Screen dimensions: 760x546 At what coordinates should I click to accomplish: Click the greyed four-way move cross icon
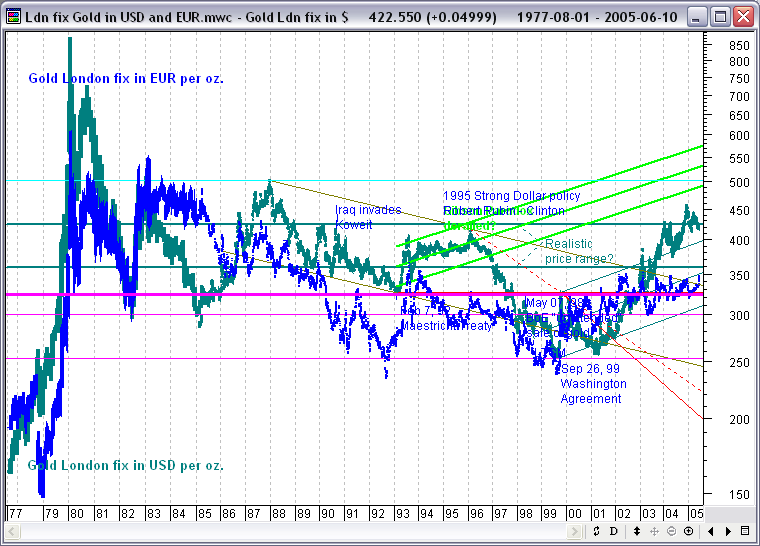click(x=654, y=530)
